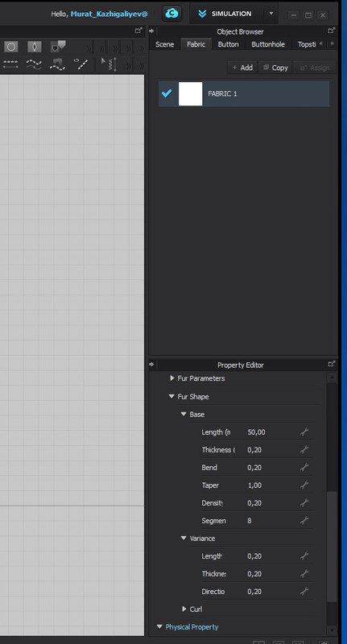
Task: Select the free sewing tool
Action: pyautogui.click(x=34, y=64)
